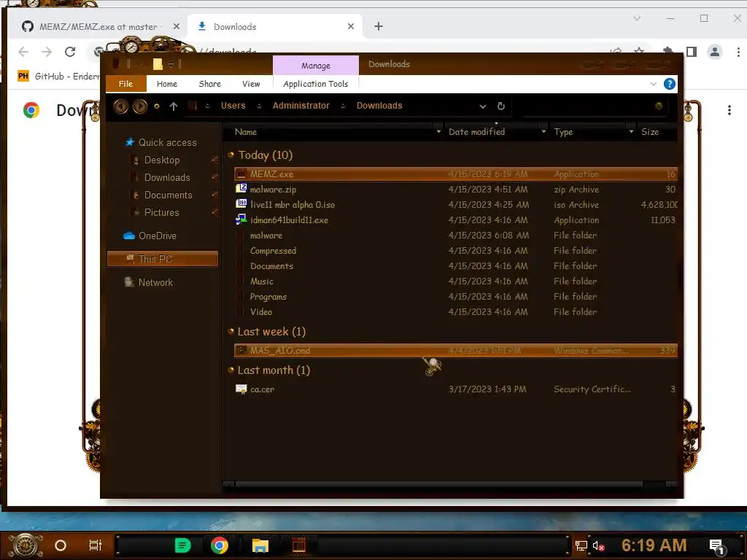This screenshot has width=747, height=560.
Task: Collapse the Today (10) group
Action: pos(231,155)
